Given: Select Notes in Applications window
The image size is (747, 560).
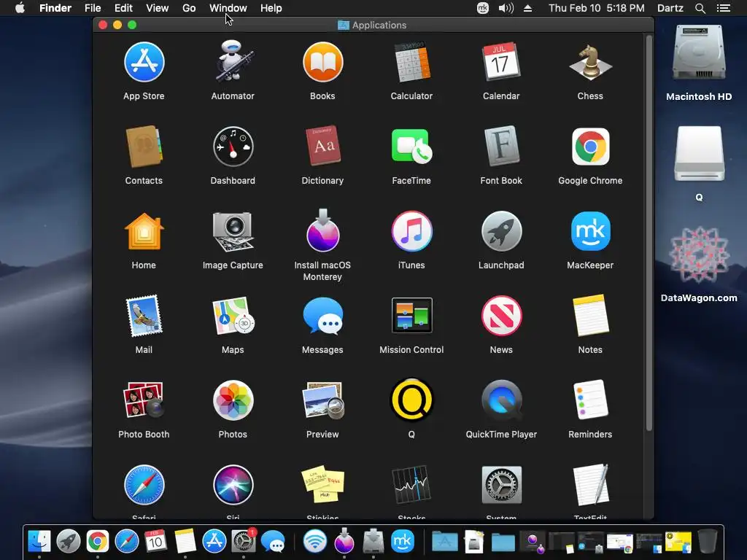Looking at the screenshot, I should click(x=590, y=316).
